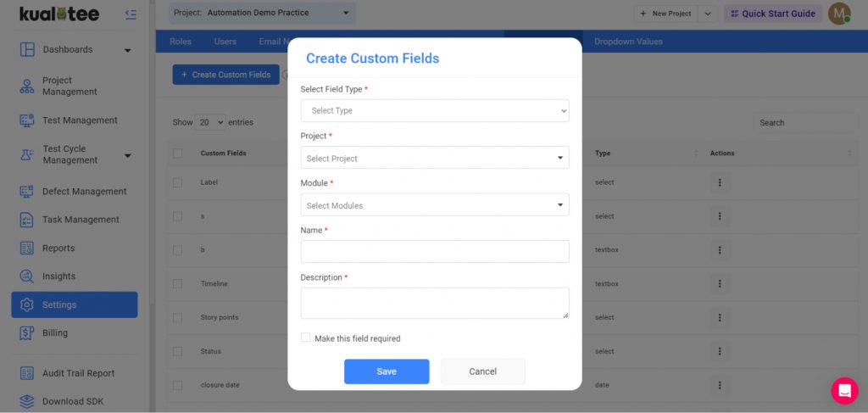Open the chat support bubble icon
868x413 pixels.
(844, 391)
